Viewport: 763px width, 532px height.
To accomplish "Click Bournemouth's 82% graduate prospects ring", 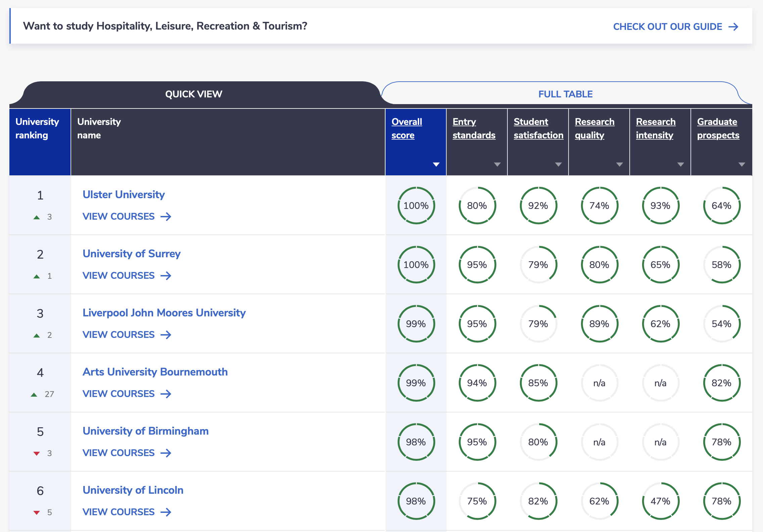I will click(x=722, y=383).
